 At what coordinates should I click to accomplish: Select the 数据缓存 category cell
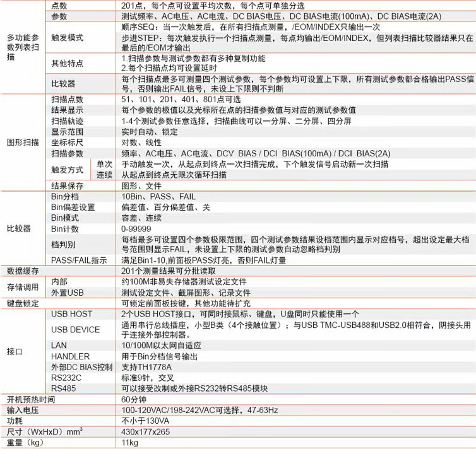(24, 271)
